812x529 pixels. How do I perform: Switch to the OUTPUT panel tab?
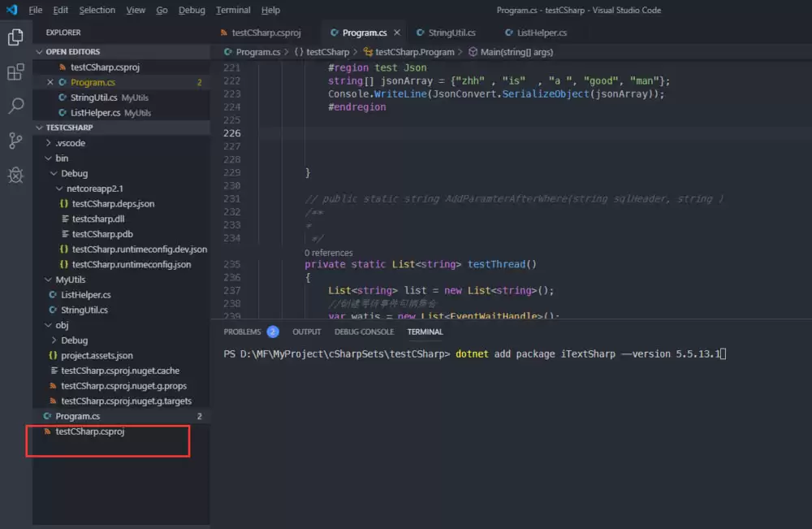306,332
